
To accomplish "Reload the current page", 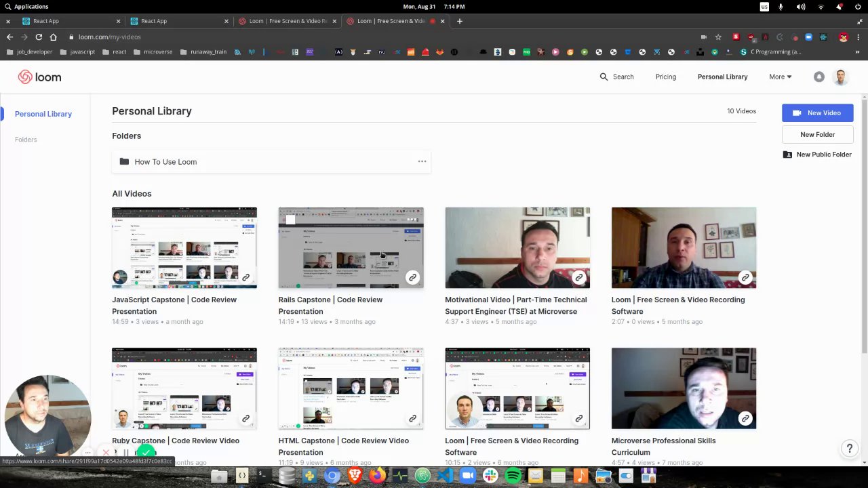I will click(39, 37).
